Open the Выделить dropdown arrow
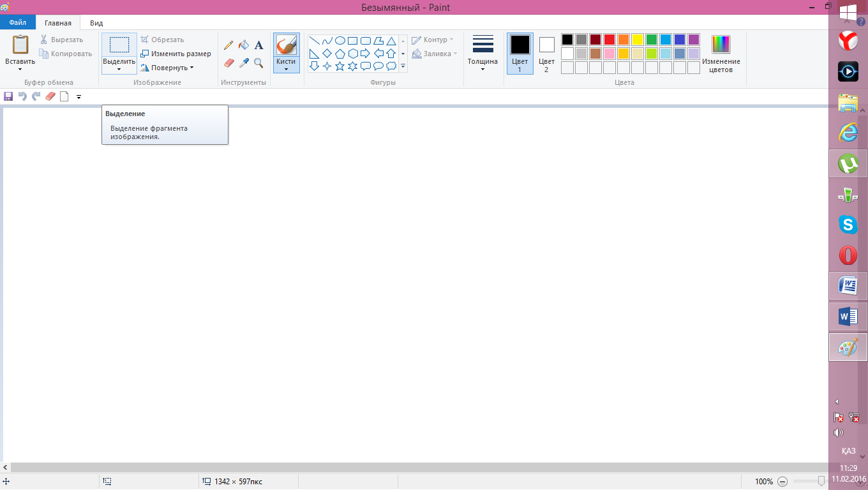868x490 pixels. (x=119, y=69)
